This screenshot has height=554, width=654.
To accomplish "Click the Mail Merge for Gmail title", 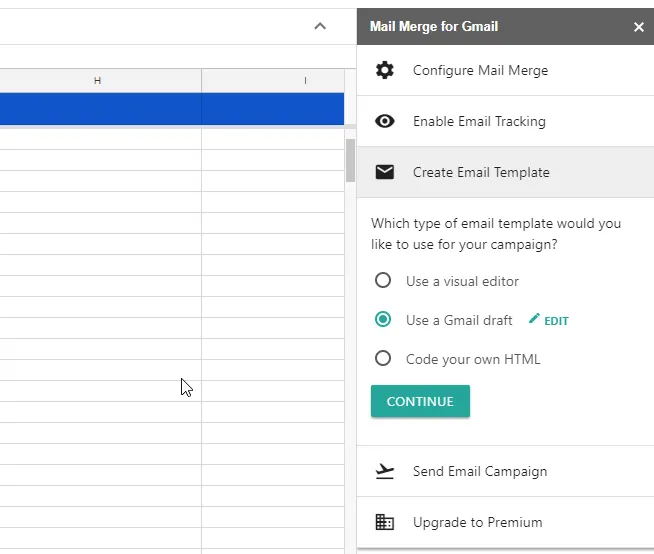I will pyautogui.click(x=434, y=27).
